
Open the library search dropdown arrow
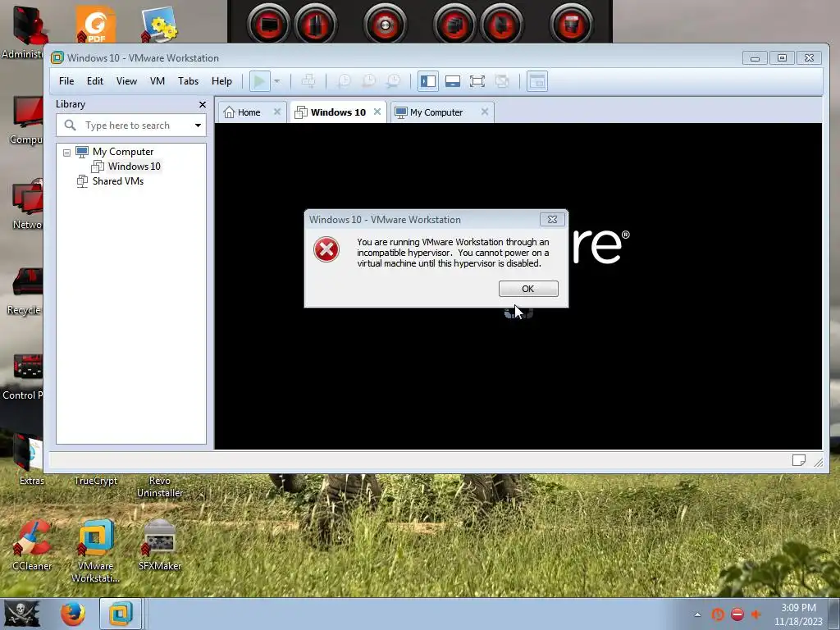click(198, 126)
